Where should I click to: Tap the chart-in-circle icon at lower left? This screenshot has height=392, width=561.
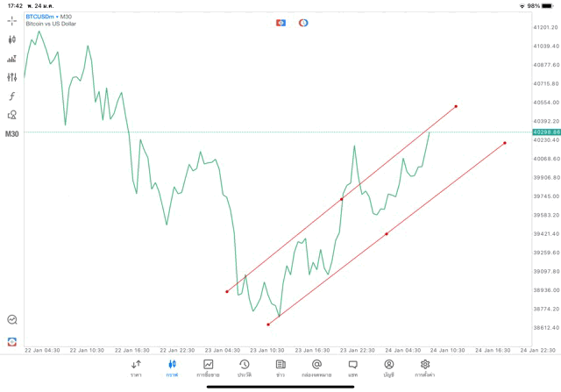tap(12, 320)
